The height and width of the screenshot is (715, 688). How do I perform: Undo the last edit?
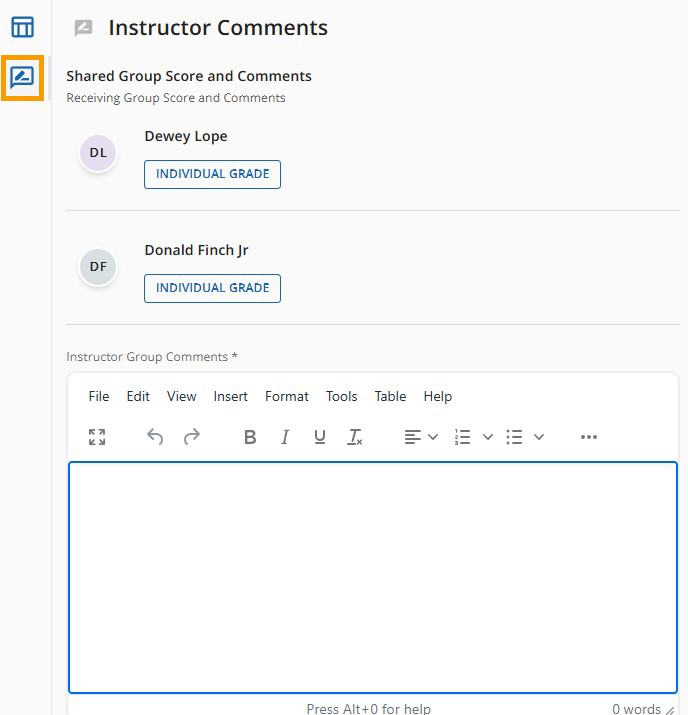155,437
